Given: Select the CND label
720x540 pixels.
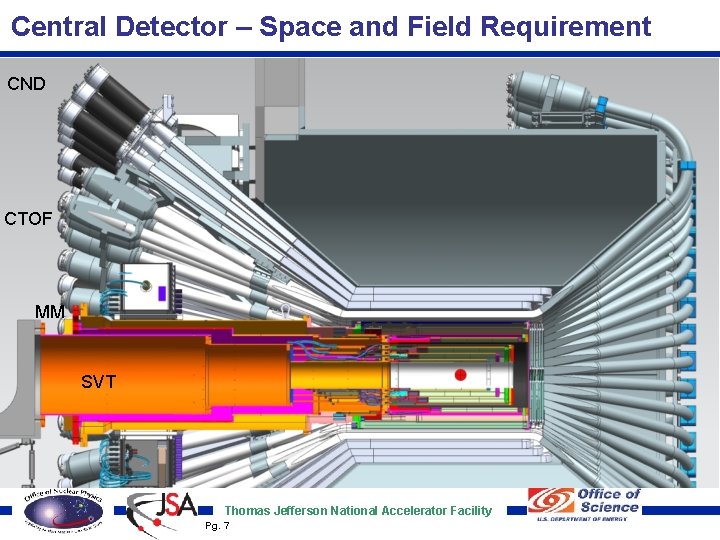Looking at the screenshot, I should 27,84.
